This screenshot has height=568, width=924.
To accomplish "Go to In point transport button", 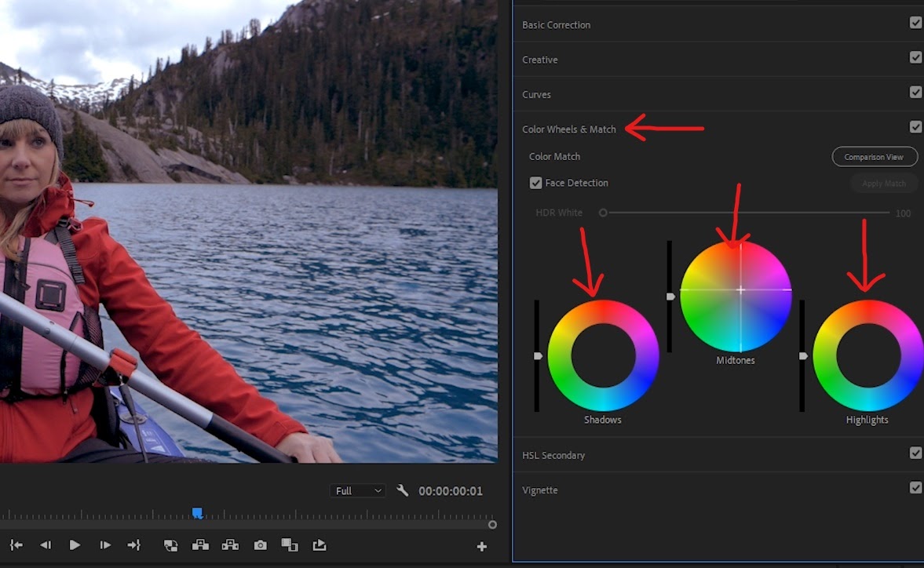I will (16, 545).
